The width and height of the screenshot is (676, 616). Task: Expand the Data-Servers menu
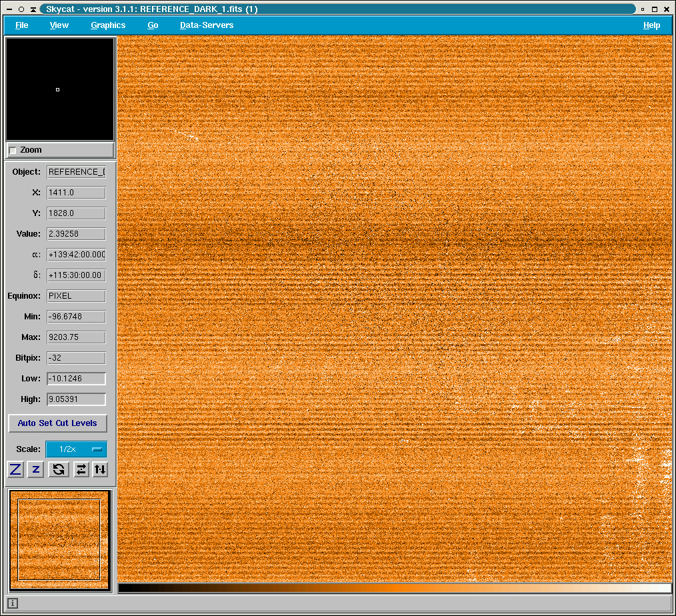[x=207, y=25]
